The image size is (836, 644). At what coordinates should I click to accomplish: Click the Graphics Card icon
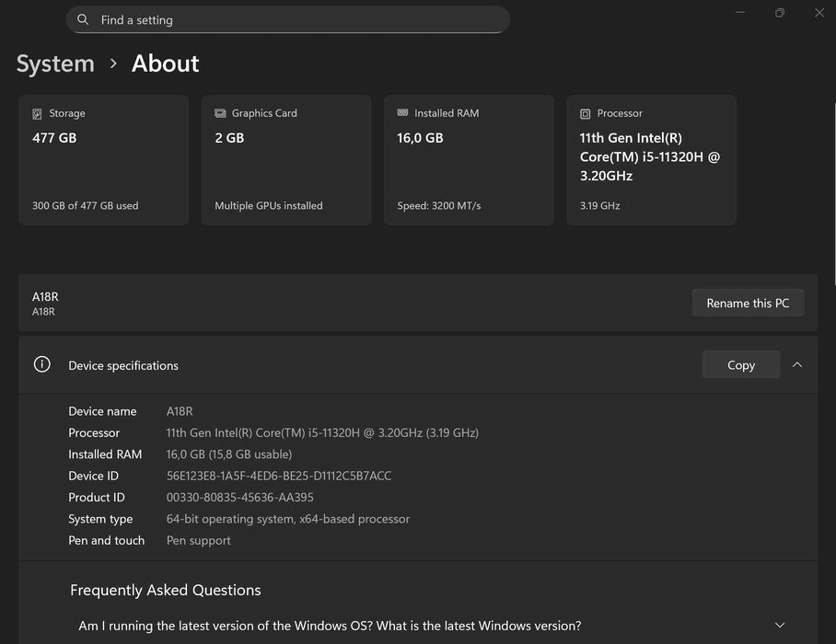click(x=220, y=113)
